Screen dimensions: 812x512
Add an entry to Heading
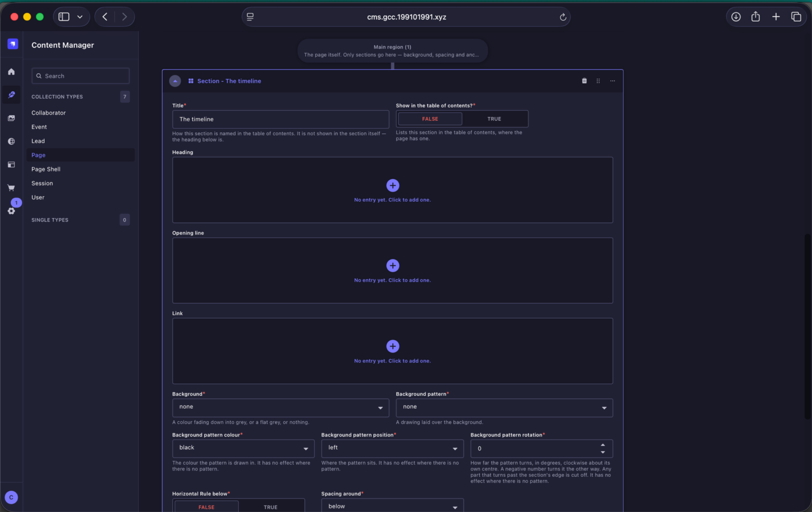click(x=393, y=185)
